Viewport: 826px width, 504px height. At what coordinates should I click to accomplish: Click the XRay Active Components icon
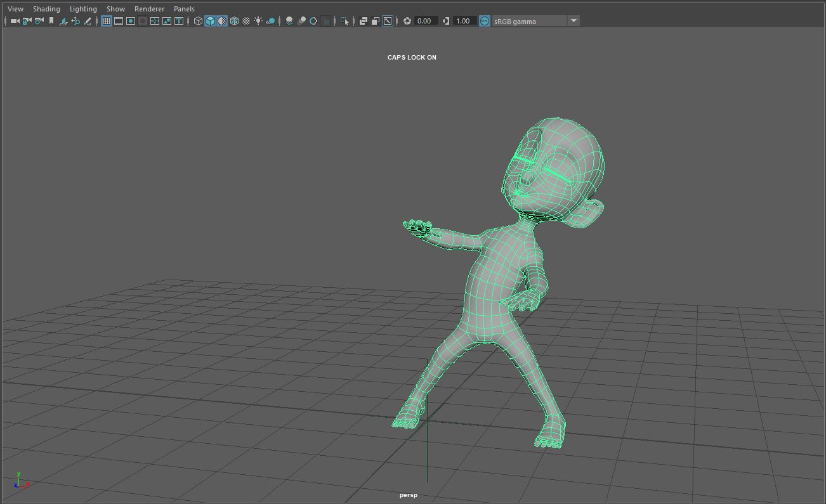(376, 21)
